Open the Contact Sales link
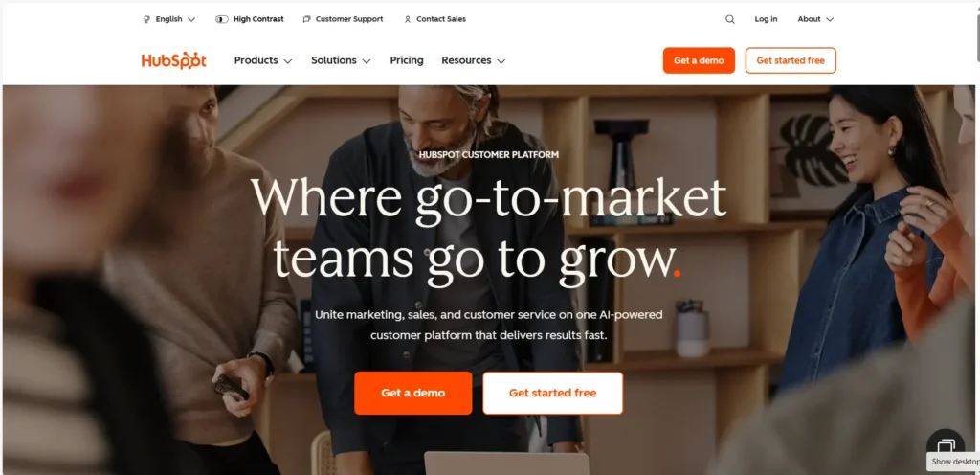 point(441,19)
